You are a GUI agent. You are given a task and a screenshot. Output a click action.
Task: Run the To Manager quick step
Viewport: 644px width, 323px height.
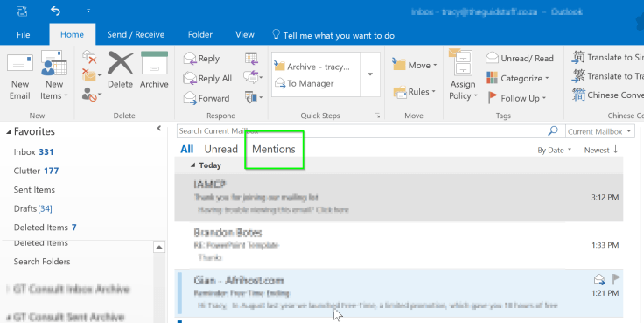304,83
